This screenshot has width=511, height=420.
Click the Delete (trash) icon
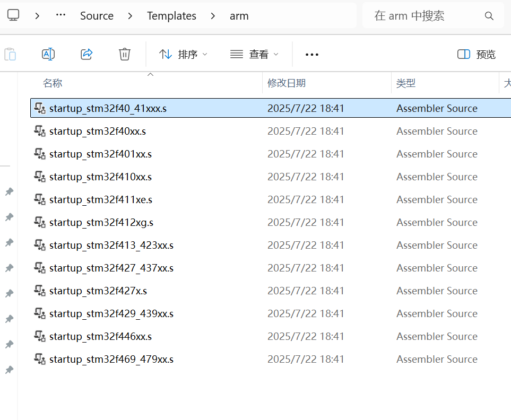(124, 54)
